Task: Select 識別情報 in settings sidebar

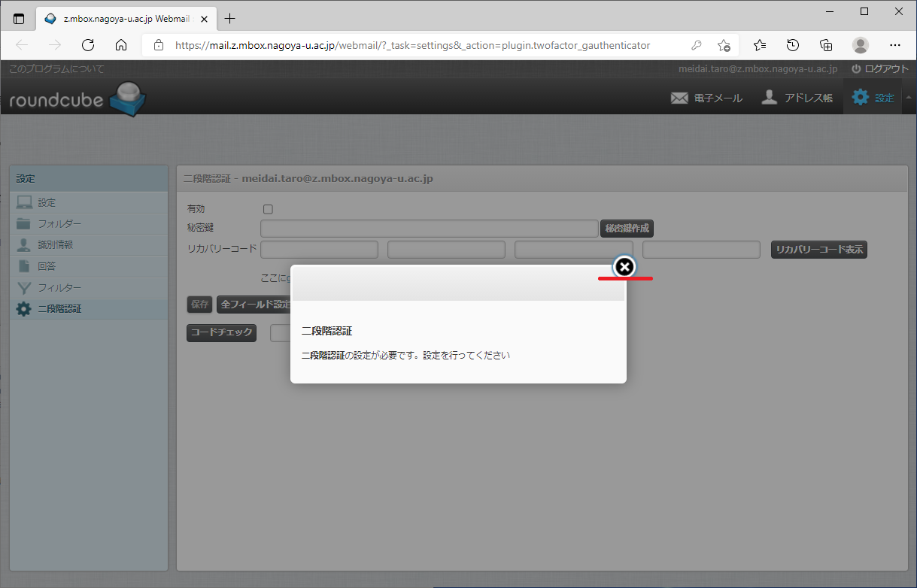Action: [55, 245]
